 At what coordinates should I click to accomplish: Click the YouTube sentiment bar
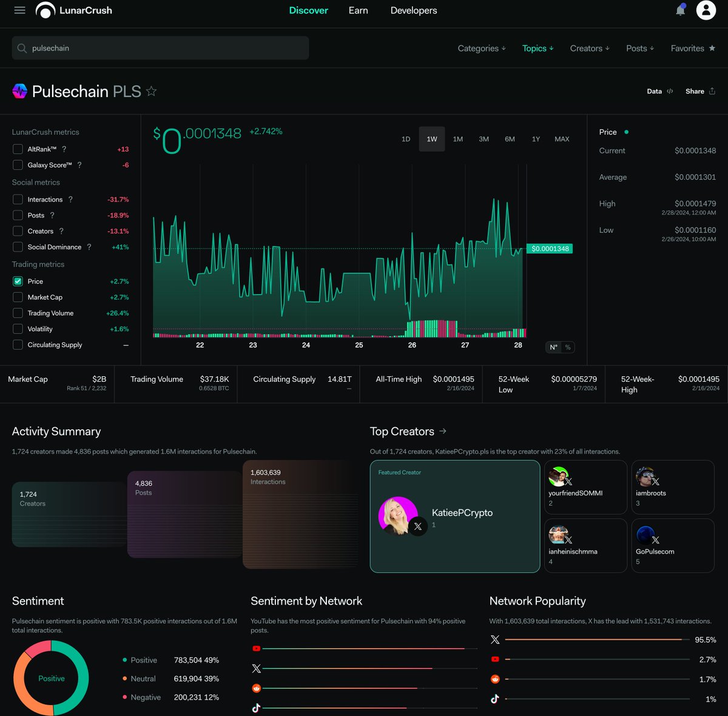click(369, 649)
